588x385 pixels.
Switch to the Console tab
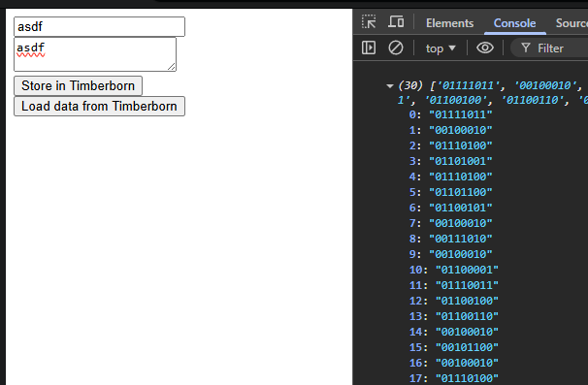click(x=514, y=23)
